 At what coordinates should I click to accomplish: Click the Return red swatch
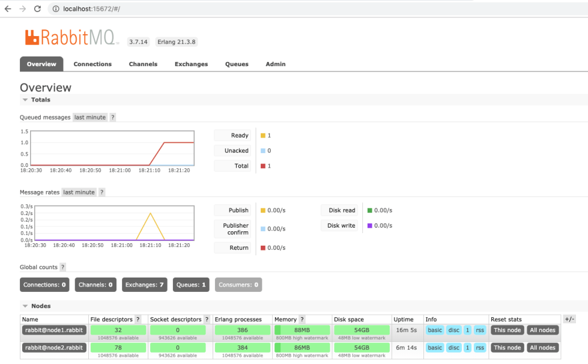point(263,248)
